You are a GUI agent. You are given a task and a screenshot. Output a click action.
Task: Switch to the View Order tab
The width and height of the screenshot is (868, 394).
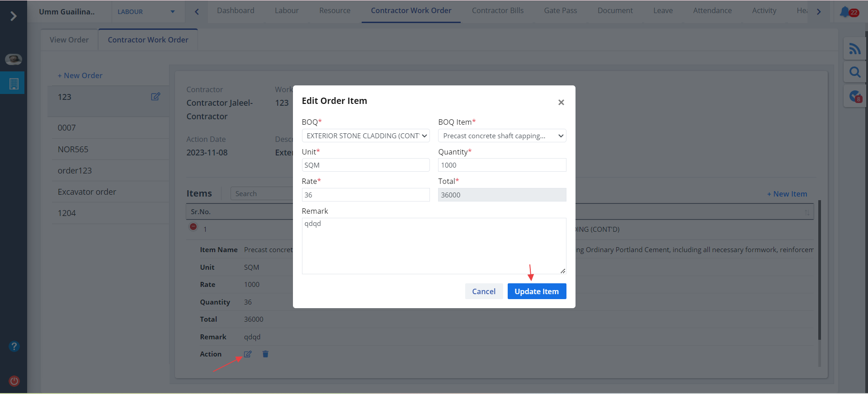[x=69, y=40]
